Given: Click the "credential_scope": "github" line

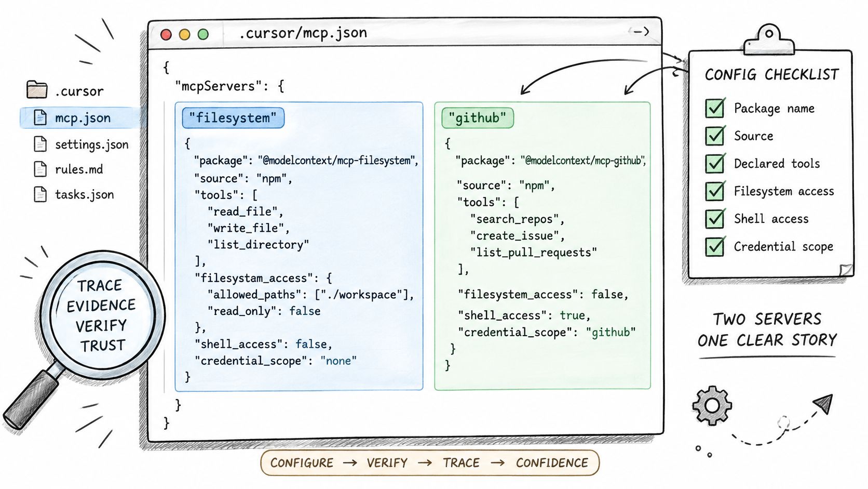Looking at the screenshot, I should [547, 333].
